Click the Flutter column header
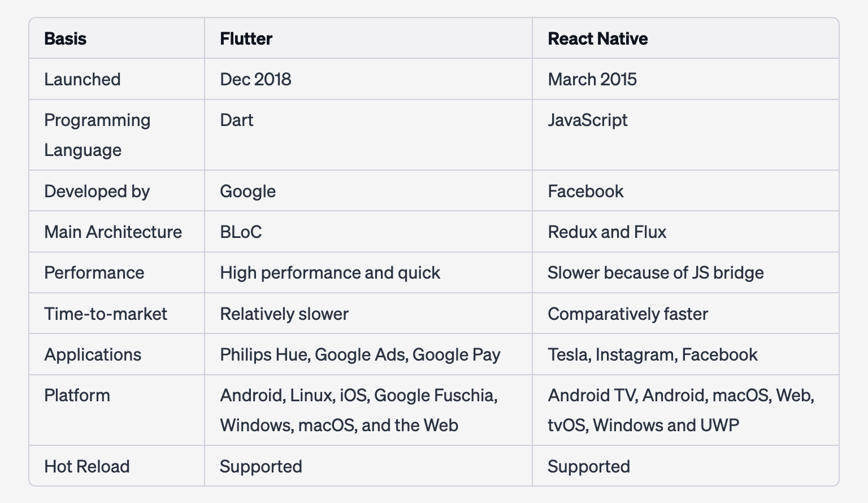868x503 pixels. [246, 38]
